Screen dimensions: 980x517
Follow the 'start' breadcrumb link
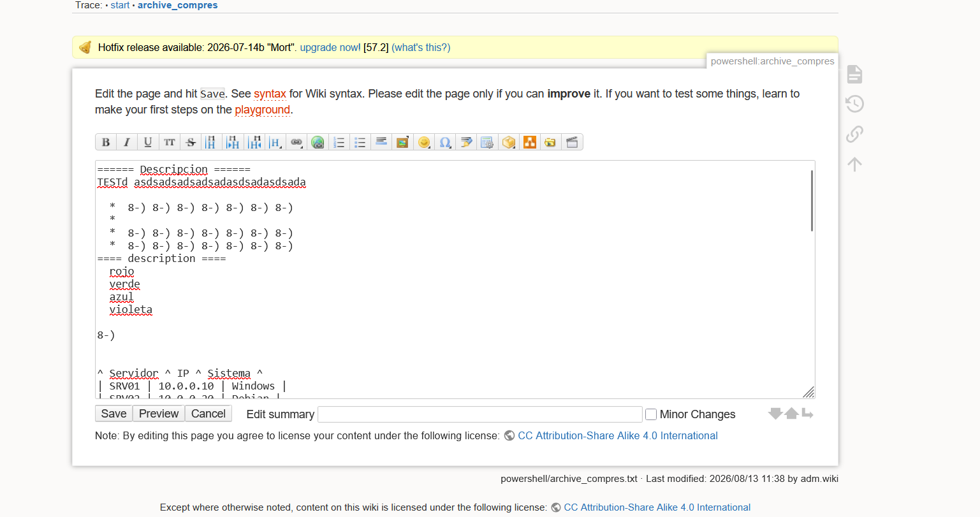tap(120, 5)
